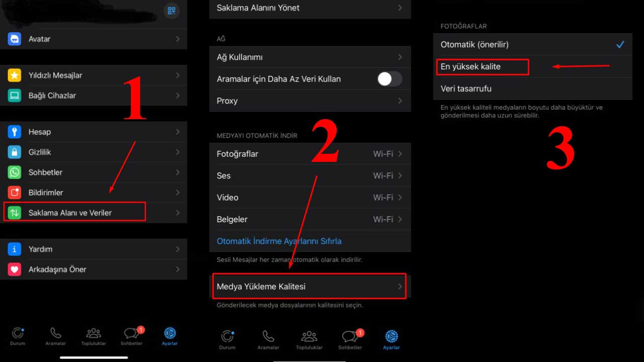This screenshot has height=362, width=644.
Task: Tap Ağ Kullanımı label
Action: pyautogui.click(x=239, y=57)
